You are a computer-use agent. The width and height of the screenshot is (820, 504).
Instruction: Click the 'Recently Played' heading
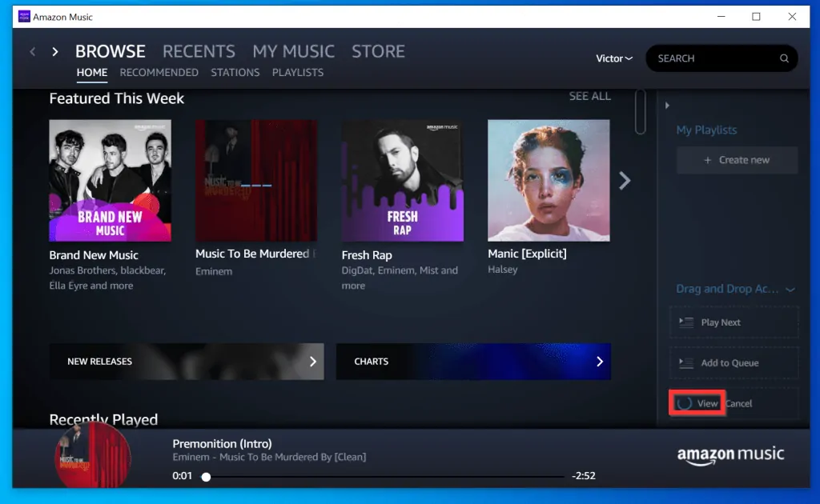103,419
